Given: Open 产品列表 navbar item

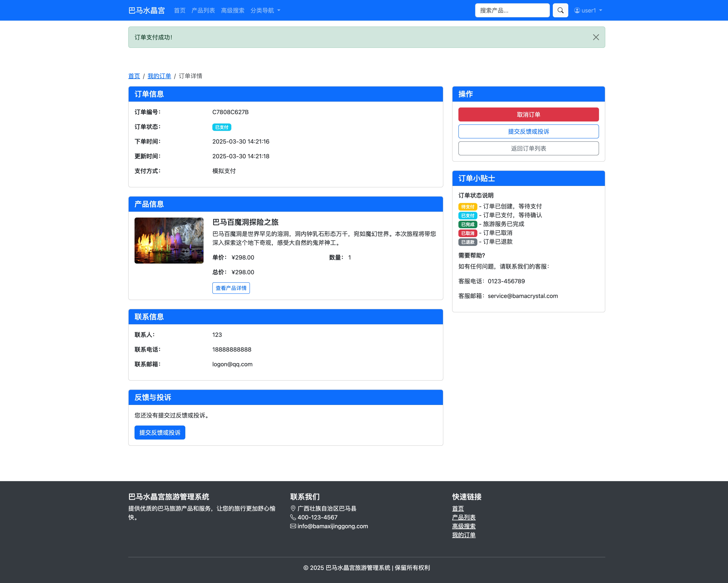Looking at the screenshot, I should coord(203,11).
